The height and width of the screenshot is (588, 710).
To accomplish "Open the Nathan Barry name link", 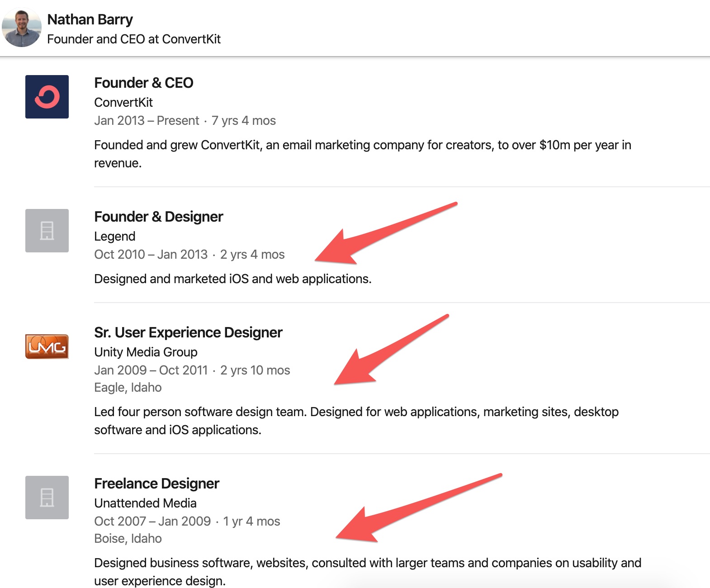I will click(90, 19).
